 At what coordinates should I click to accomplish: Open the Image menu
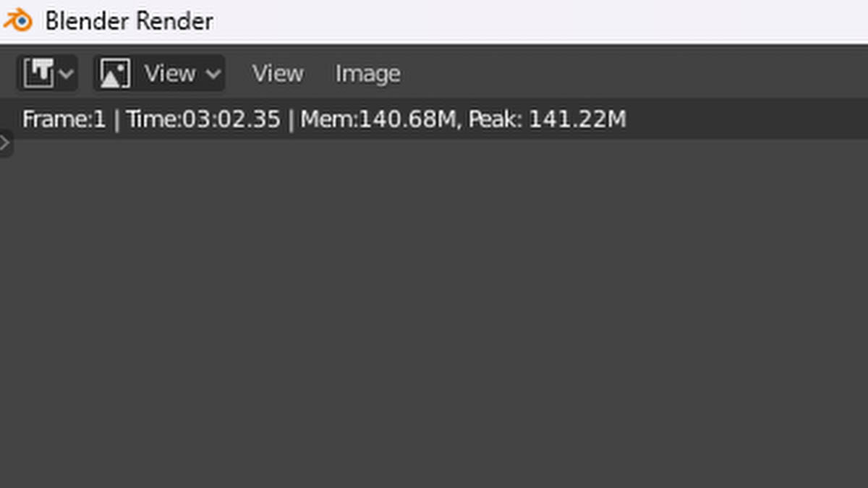click(x=367, y=74)
